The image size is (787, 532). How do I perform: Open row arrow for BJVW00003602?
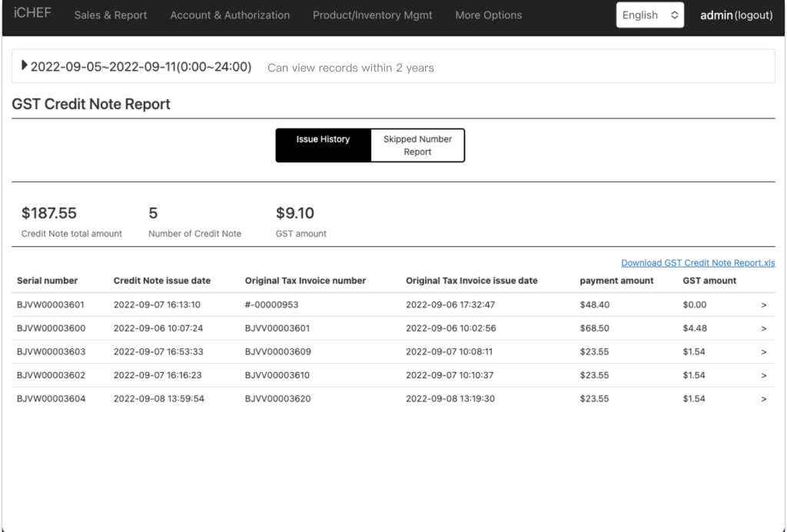pyautogui.click(x=763, y=376)
